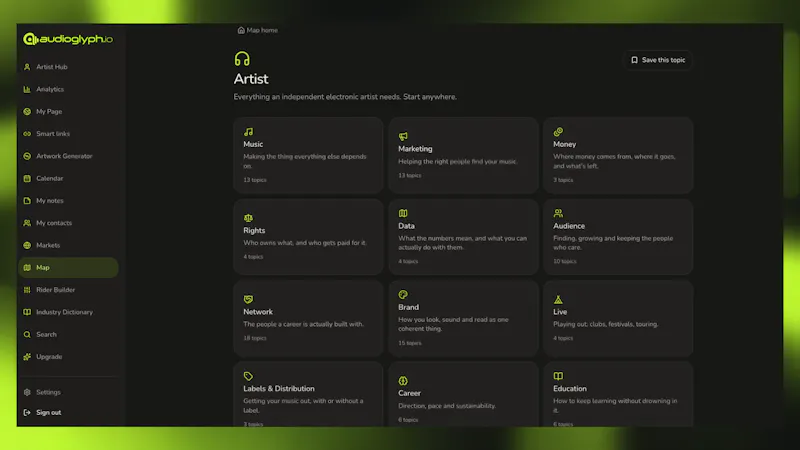This screenshot has height=450, width=800.
Task: Click the tag icon on Labels & Distribution card
Action: 248,376
